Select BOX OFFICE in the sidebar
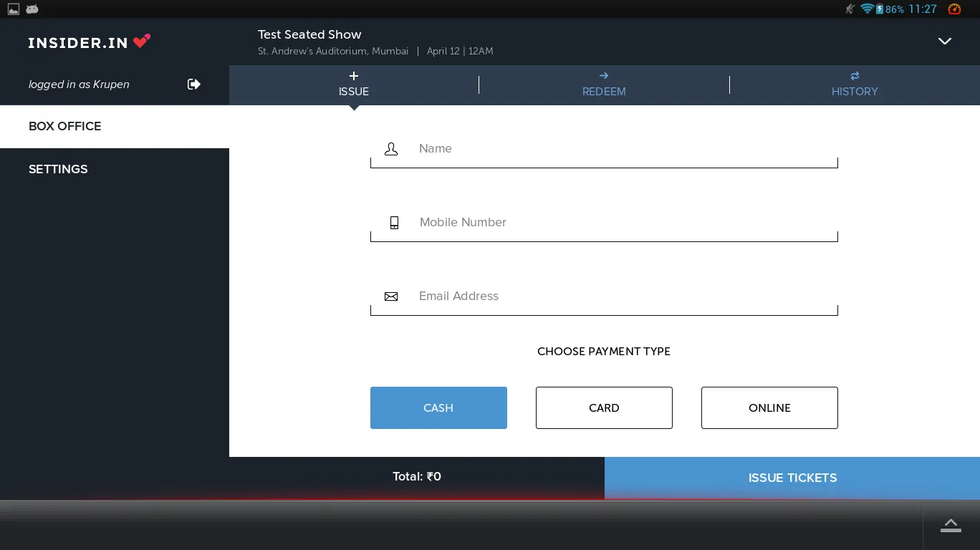Viewport: 980px width, 550px height. coord(64,126)
